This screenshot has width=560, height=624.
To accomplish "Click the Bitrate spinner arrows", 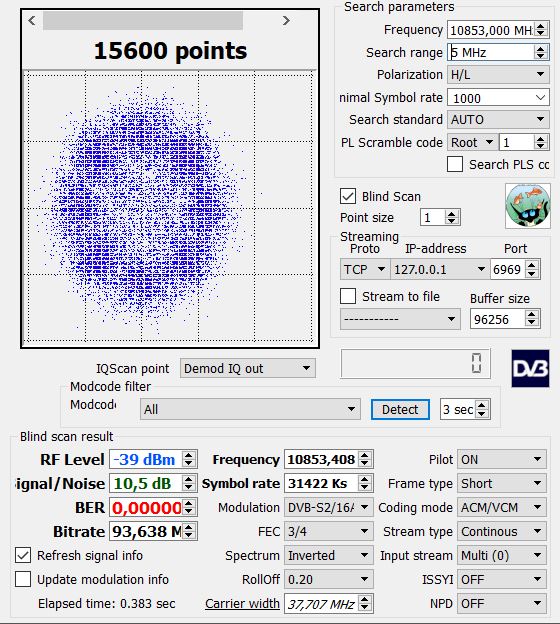I will (x=189, y=531).
